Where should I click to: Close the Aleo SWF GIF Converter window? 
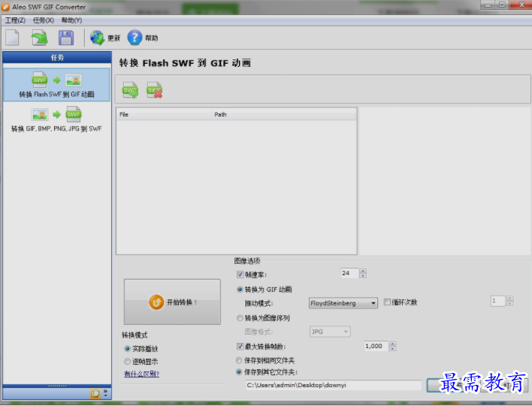pyautogui.click(x=521, y=5)
